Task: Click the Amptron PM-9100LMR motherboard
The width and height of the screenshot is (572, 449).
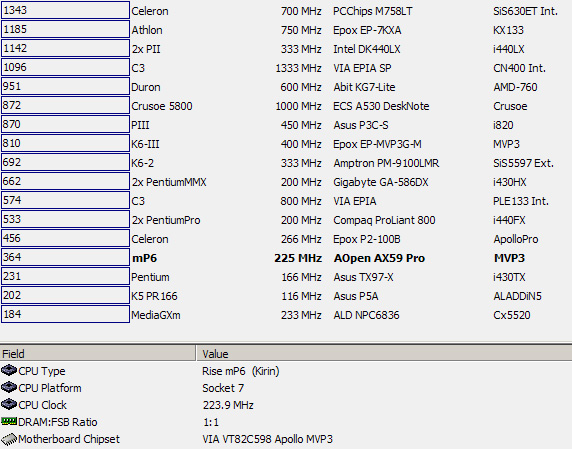Action: click(386, 163)
